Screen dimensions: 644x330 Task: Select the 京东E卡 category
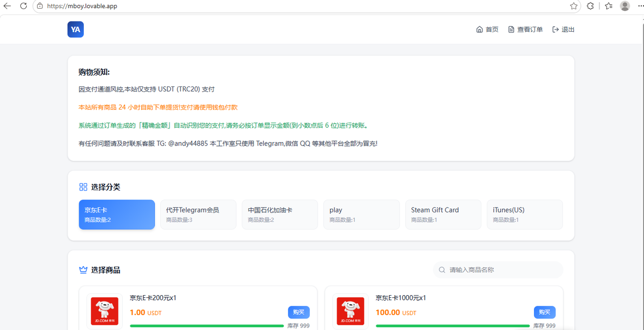coord(117,215)
